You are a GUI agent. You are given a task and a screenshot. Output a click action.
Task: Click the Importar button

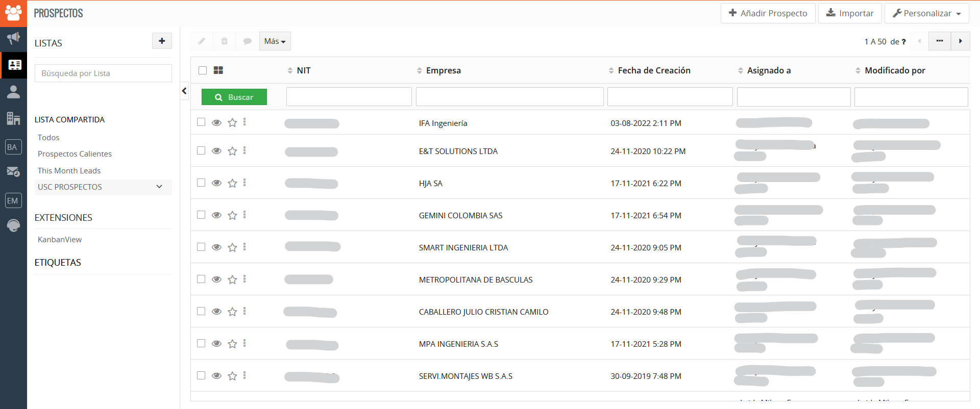(850, 13)
